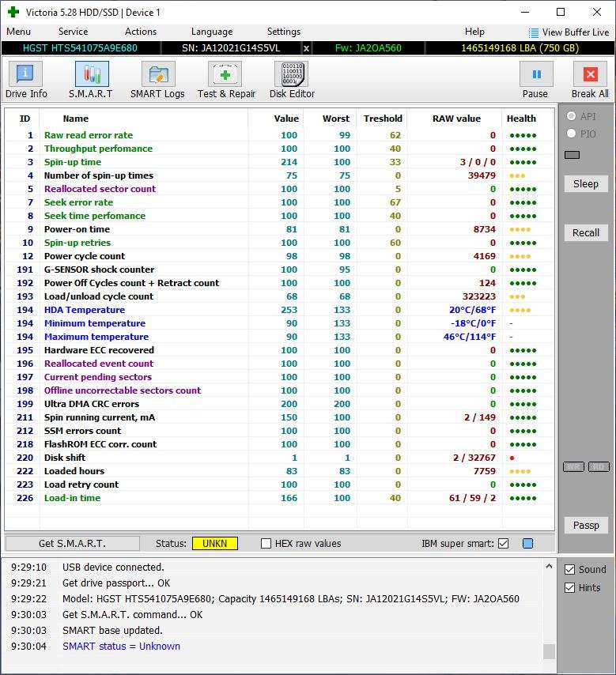The height and width of the screenshot is (675, 616).
Task: Click the HGST HTS541075A9E680 model field
Action: coord(80,48)
